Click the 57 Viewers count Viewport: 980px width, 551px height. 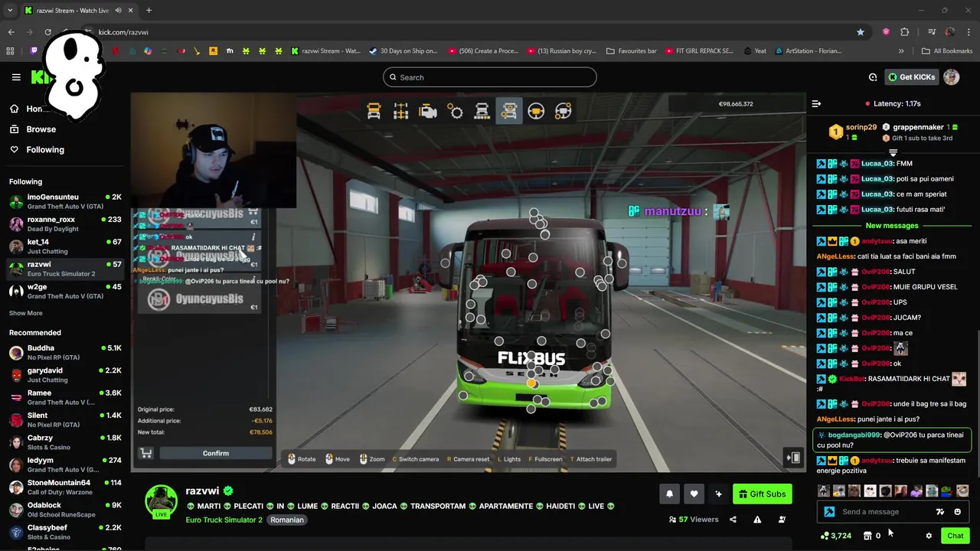[694, 520]
